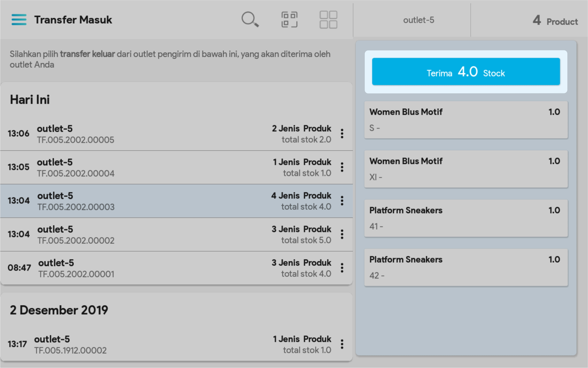Open Women Blus Motif size S item
Image resolution: width=588 pixels, height=368 pixels.
click(466, 120)
